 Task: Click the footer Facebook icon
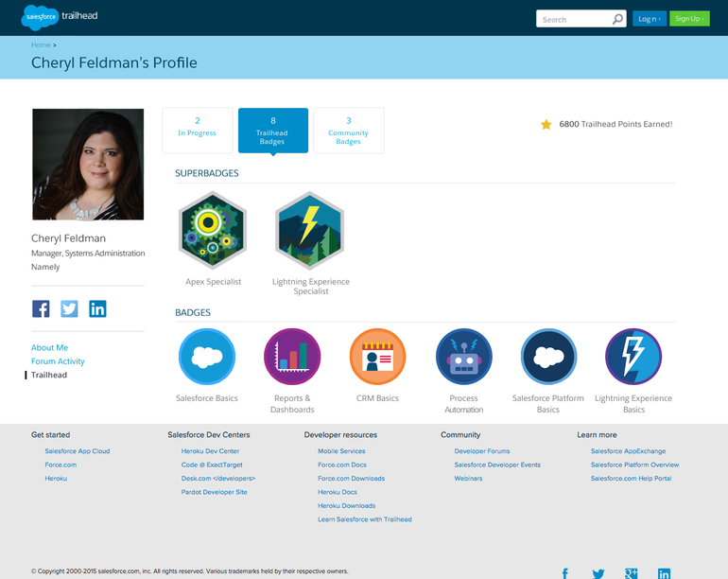565,573
